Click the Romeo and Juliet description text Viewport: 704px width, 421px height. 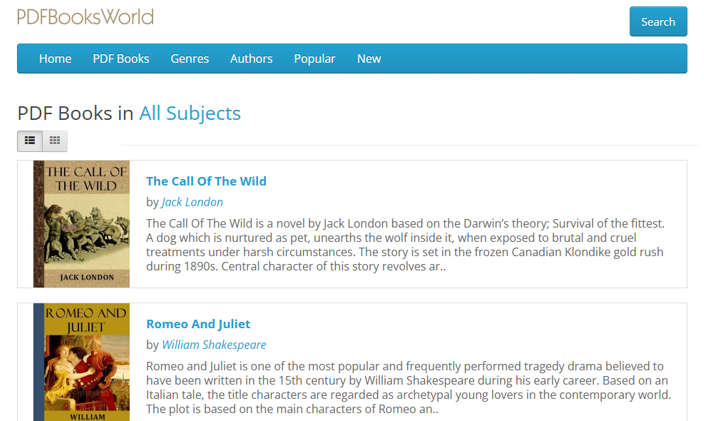pyautogui.click(x=408, y=388)
